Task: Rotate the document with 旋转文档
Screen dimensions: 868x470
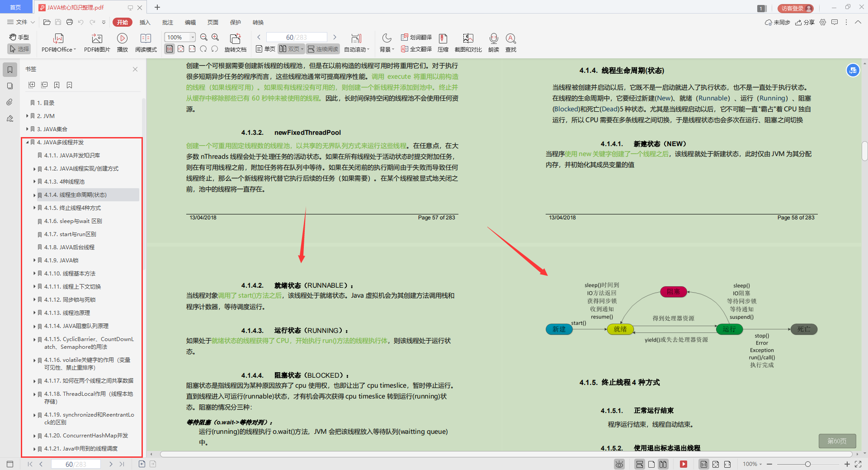Action: (235, 43)
